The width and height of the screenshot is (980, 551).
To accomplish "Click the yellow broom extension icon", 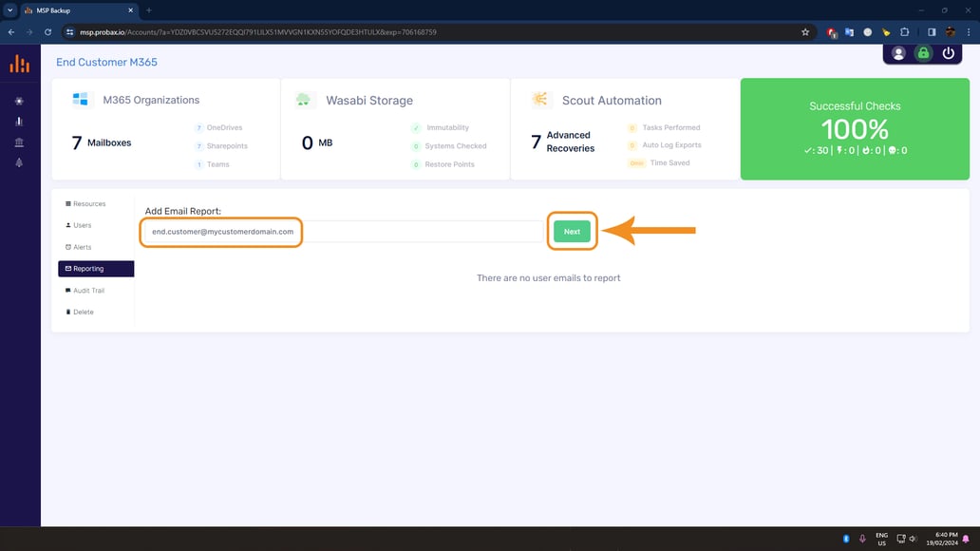I will (886, 32).
